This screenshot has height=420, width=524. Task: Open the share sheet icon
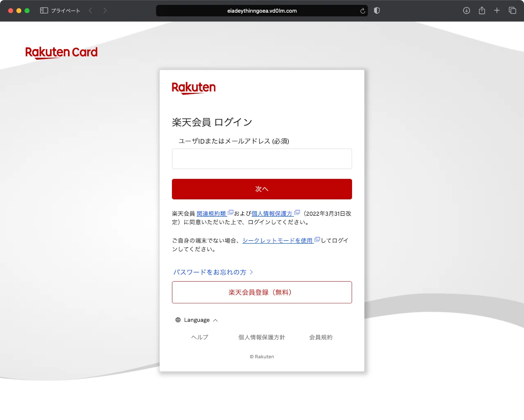click(x=482, y=11)
